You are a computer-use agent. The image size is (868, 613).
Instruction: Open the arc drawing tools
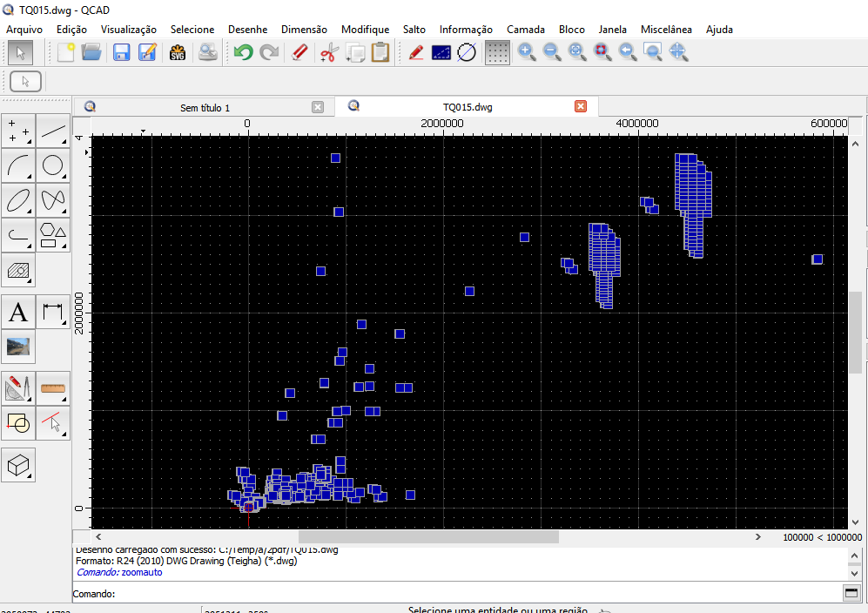[18, 165]
